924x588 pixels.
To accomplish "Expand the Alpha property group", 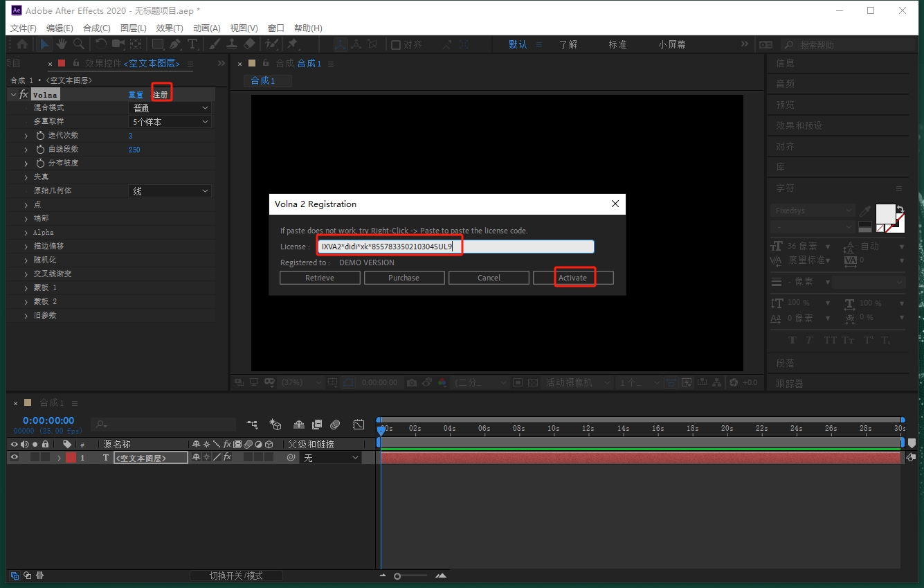I will tap(26, 233).
